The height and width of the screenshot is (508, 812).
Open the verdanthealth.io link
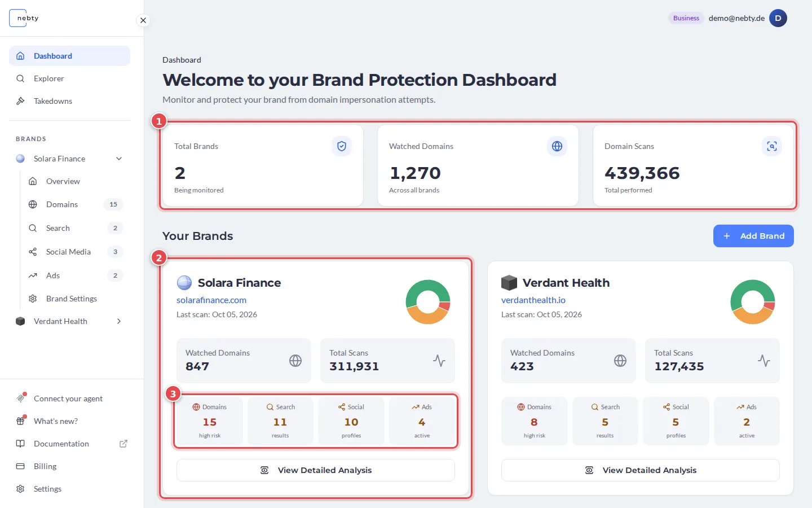click(533, 300)
